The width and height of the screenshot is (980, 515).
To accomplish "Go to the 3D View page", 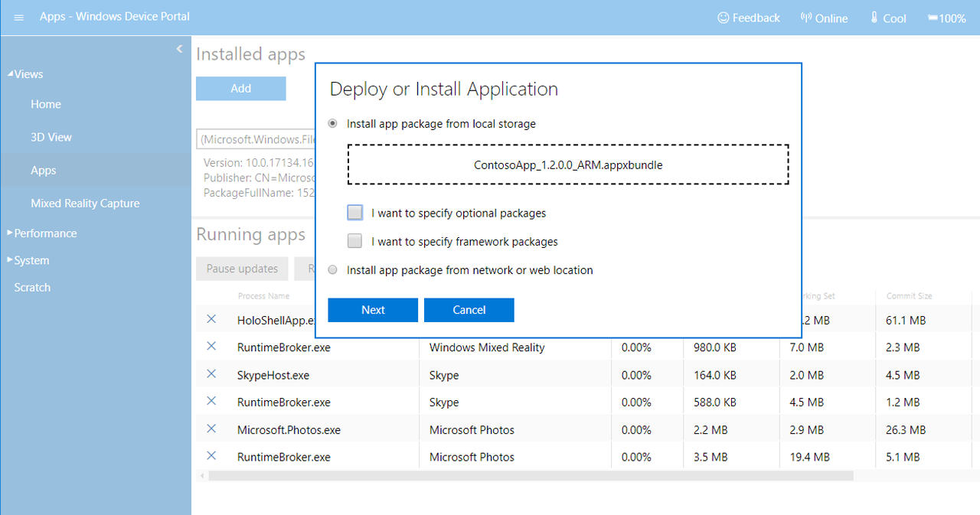I will tap(51, 138).
